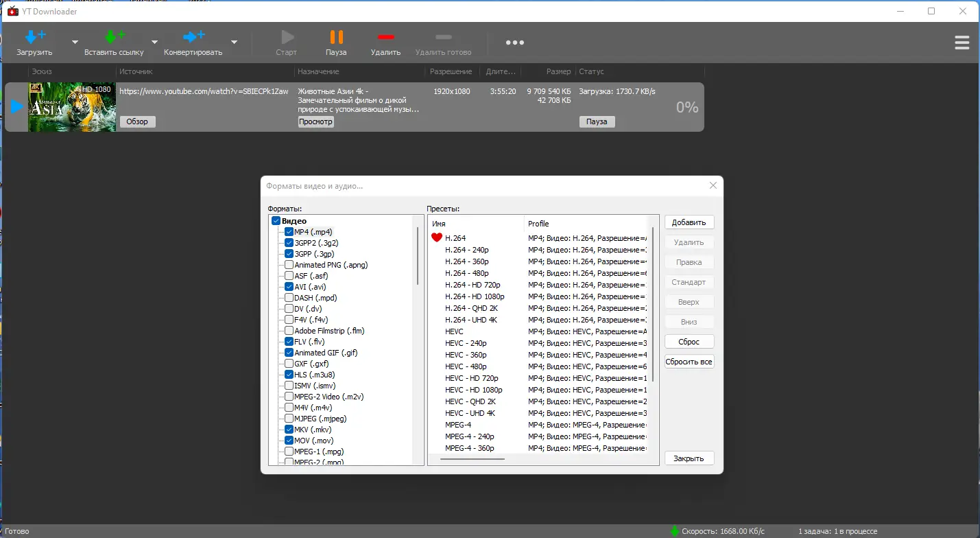Uncheck the Animated GIF (.gif) format
This screenshot has width=980, height=538.
point(289,353)
